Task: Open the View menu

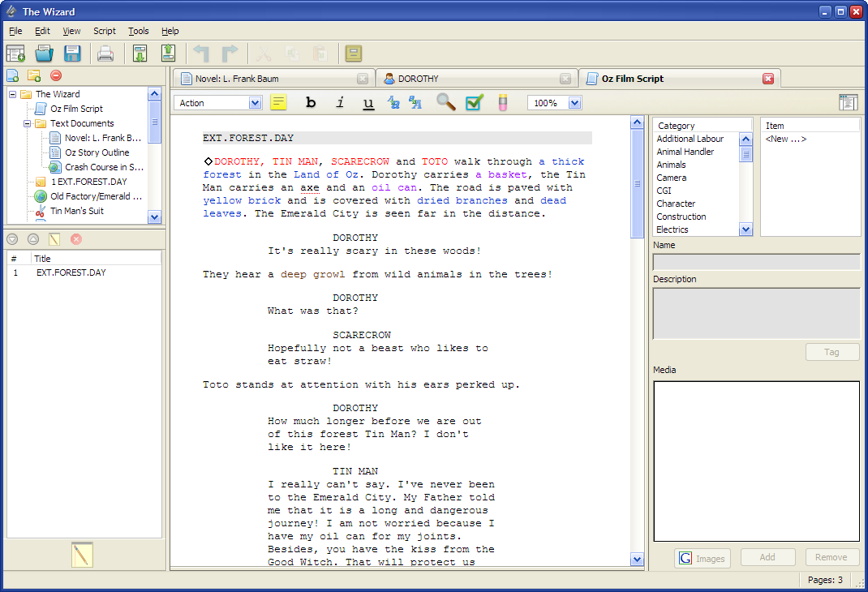Action: (x=71, y=31)
